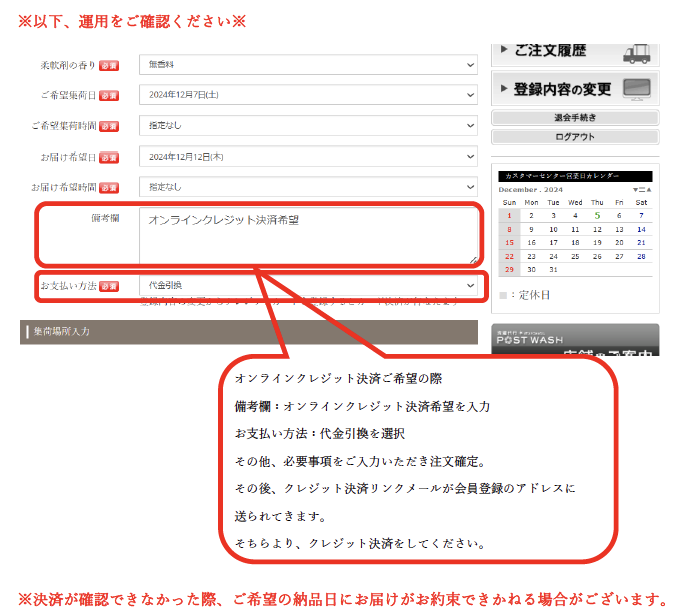Select December 5 on the calendar
Viewport: 686px width, 616px height.
tap(597, 216)
